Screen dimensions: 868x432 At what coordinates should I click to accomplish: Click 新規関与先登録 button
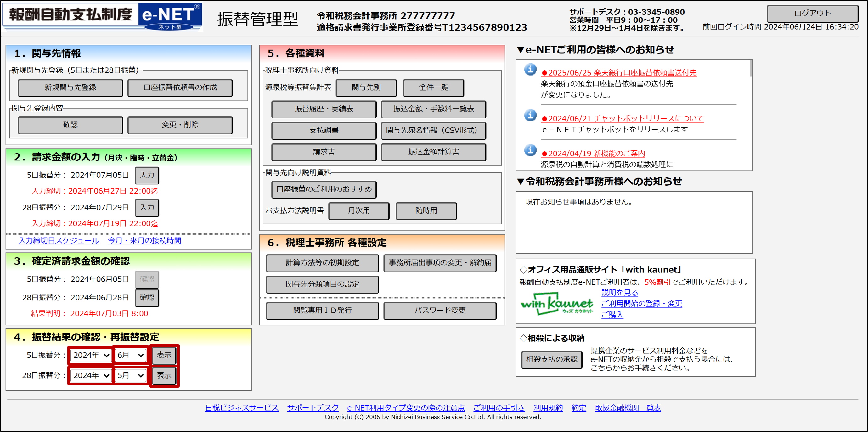coord(70,87)
